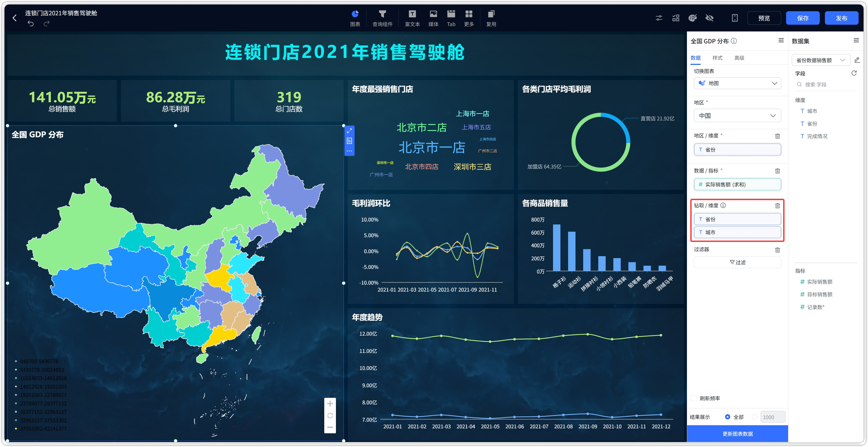Open the 省份数据销售额 dataset dropdown
The width and height of the screenshot is (868, 447).
(x=821, y=60)
